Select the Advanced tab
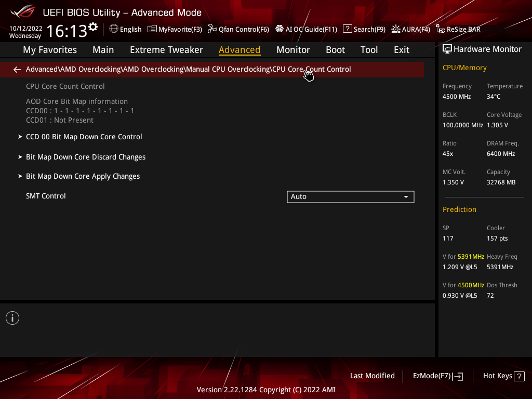This screenshot has height=399, width=532. click(240, 50)
